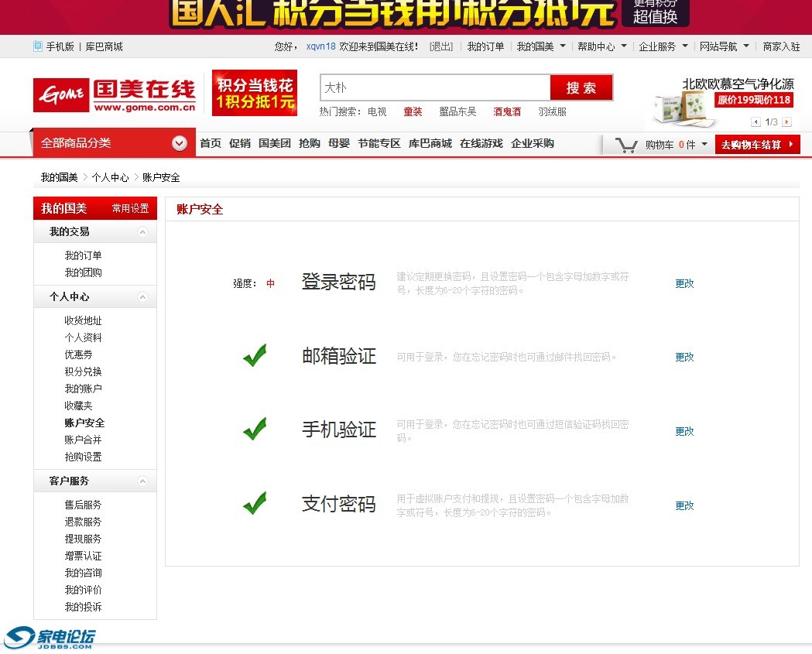
Task: Open the 库巴商城 navigation item
Action: click(x=430, y=143)
